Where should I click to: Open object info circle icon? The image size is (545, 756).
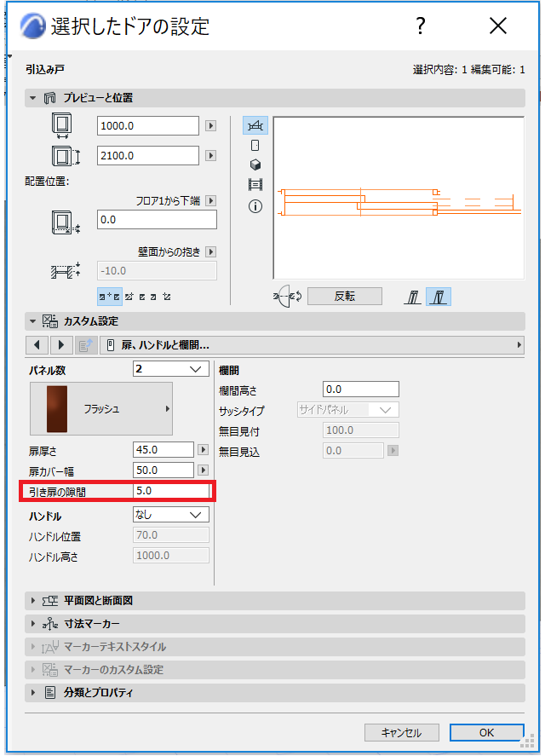click(x=255, y=206)
